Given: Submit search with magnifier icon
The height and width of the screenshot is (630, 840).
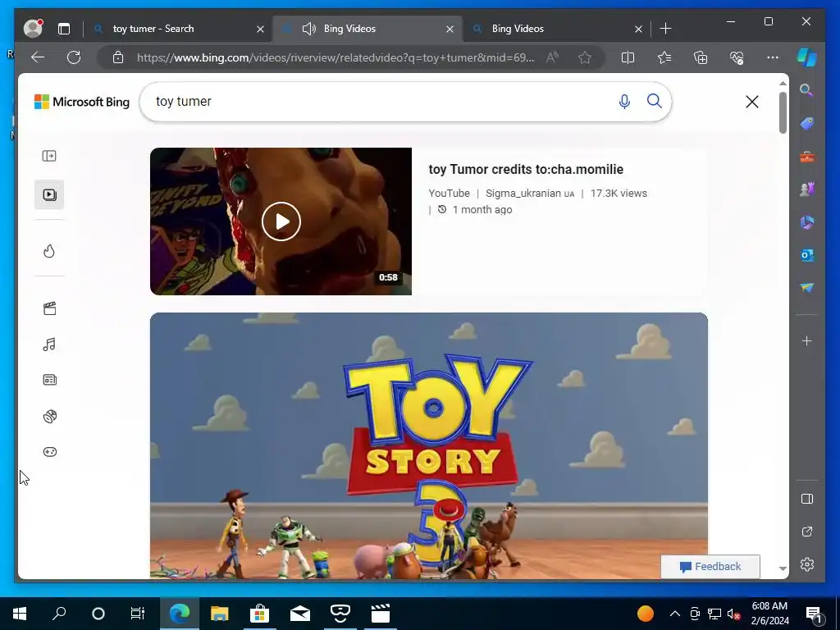Looking at the screenshot, I should point(654,101).
